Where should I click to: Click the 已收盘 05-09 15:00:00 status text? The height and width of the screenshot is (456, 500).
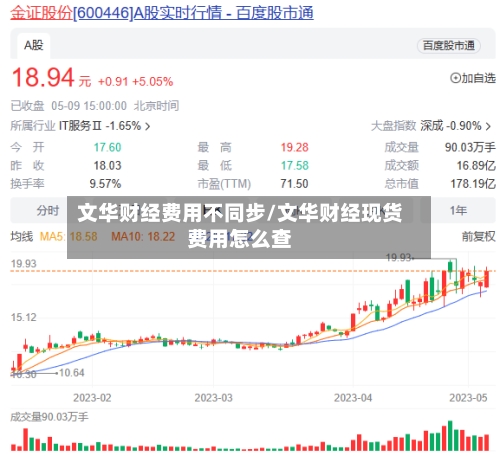69,106
